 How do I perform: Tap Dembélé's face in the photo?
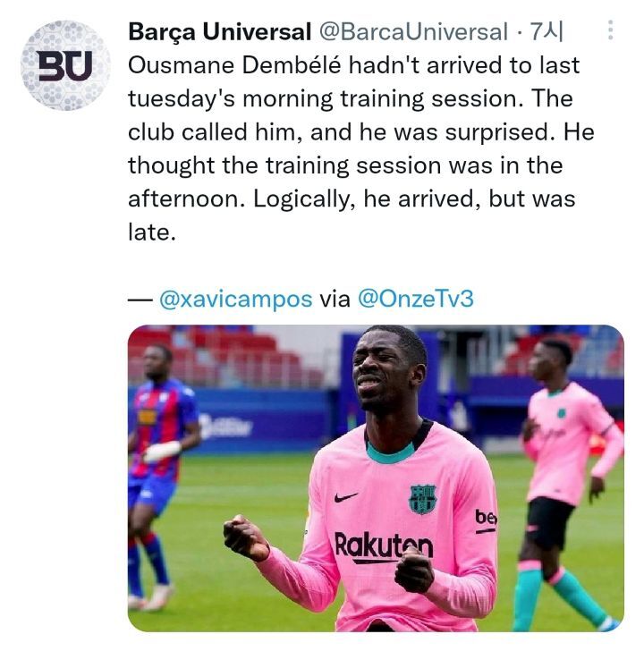point(387,371)
